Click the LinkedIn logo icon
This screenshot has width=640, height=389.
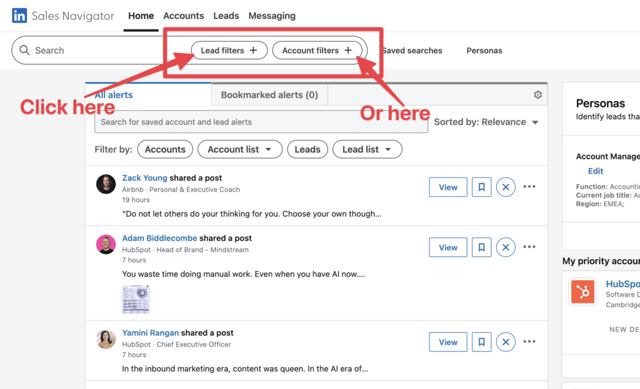[x=19, y=16]
